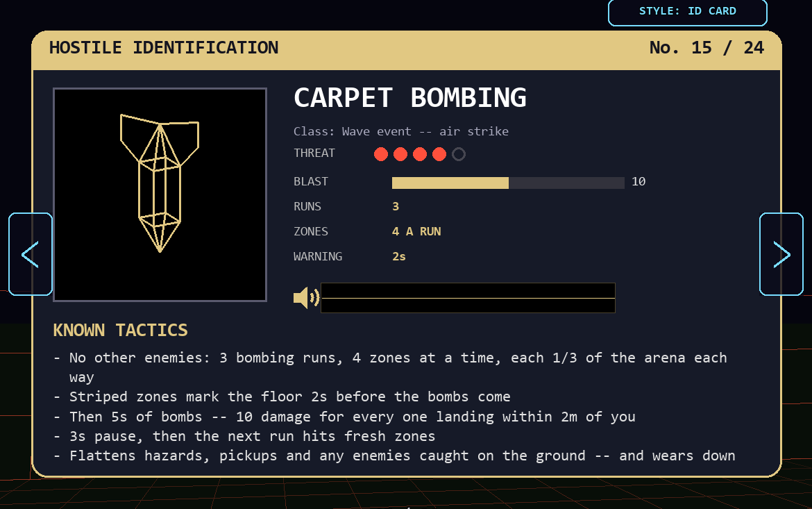Click the audio waveform display
Viewport: 812px width, 509px height.
click(x=468, y=297)
